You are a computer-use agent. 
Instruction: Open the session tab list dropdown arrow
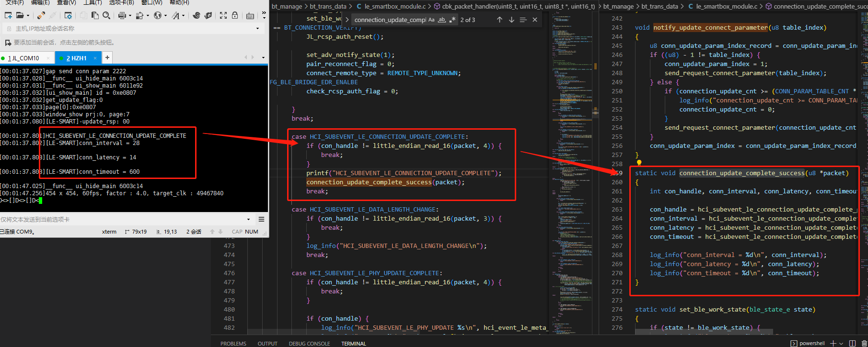pos(263,58)
